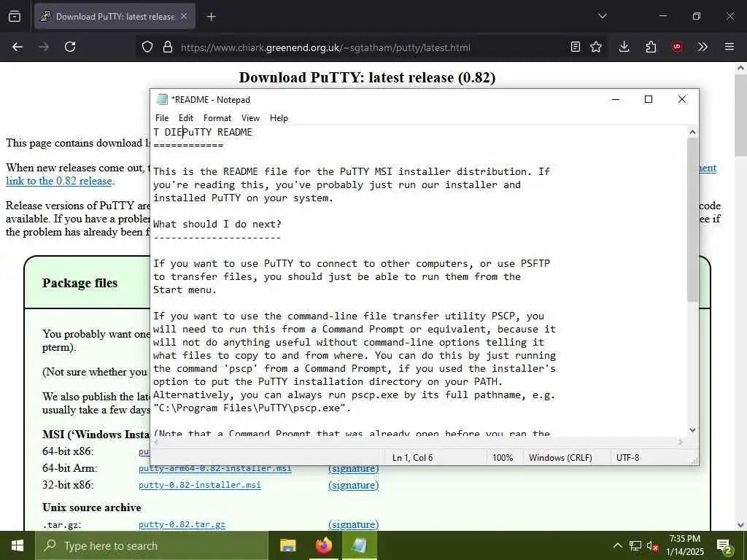Open the Windows Start menu
The height and width of the screenshot is (560, 747).
pos(18,545)
